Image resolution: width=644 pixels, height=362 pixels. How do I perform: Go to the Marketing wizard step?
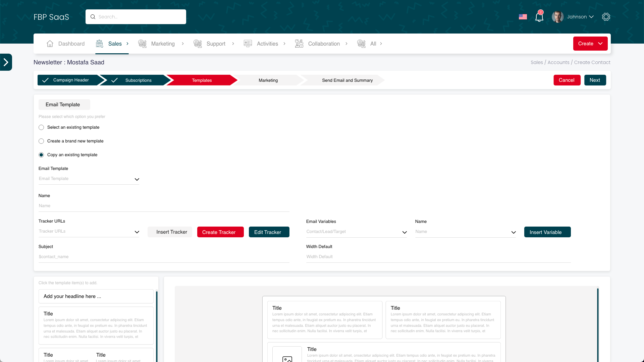pyautogui.click(x=268, y=80)
